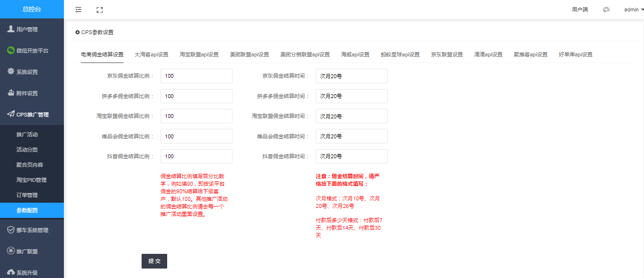Open 挪车系统管理 shield menu

click(x=32, y=230)
